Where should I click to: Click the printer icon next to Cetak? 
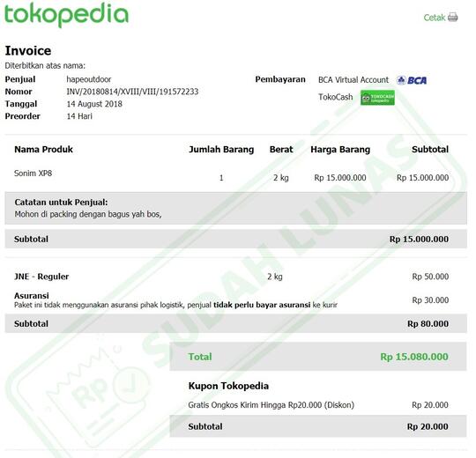click(x=452, y=18)
